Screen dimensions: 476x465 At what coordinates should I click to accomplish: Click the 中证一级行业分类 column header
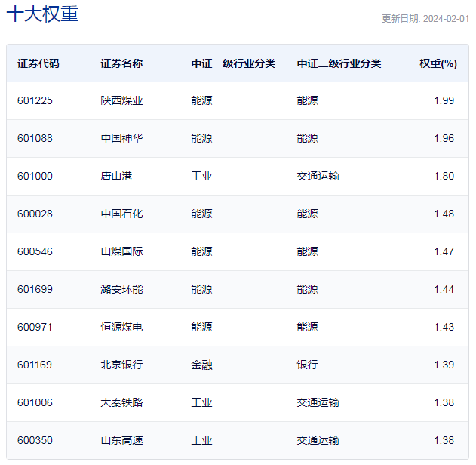click(233, 63)
